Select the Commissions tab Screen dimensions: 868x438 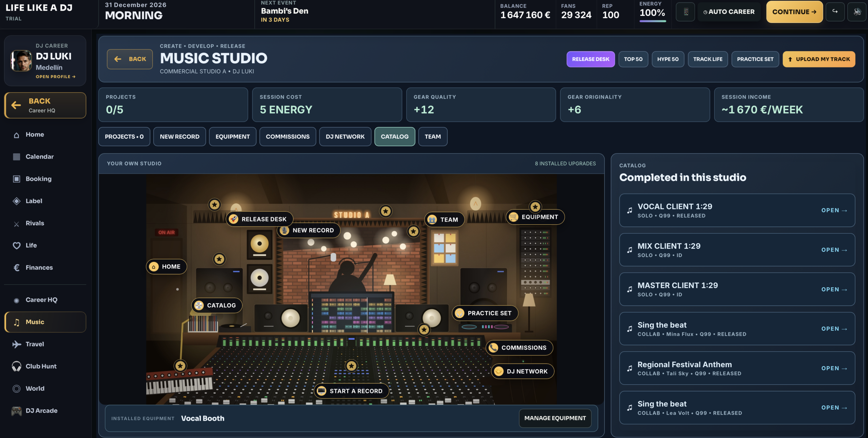click(x=288, y=137)
